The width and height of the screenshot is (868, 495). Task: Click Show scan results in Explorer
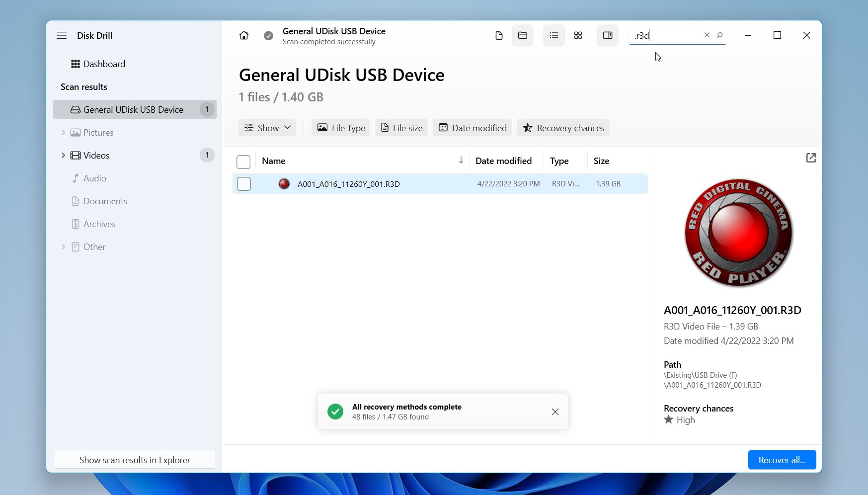click(135, 460)
